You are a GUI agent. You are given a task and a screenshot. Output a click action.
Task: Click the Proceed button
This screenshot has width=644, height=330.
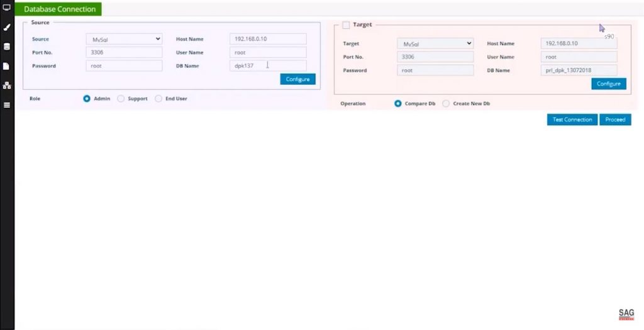(614, 119)
